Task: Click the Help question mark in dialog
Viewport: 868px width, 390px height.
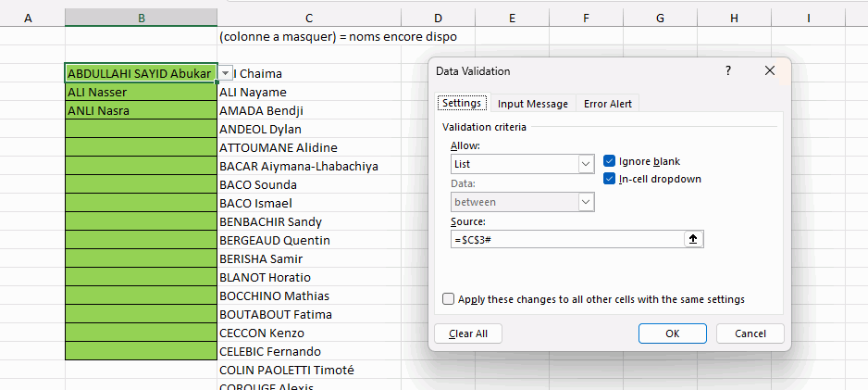Action: coord(728,71)
